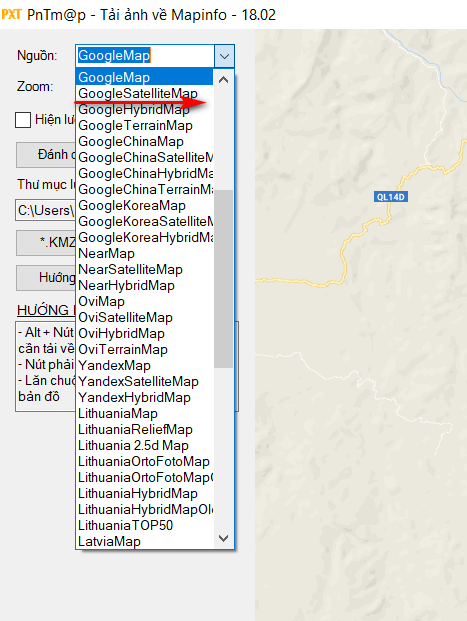The height and width of the screenshot is (621, 467).
Task: Pick YandexHybridMap source
Action: [x=145, y=398]
